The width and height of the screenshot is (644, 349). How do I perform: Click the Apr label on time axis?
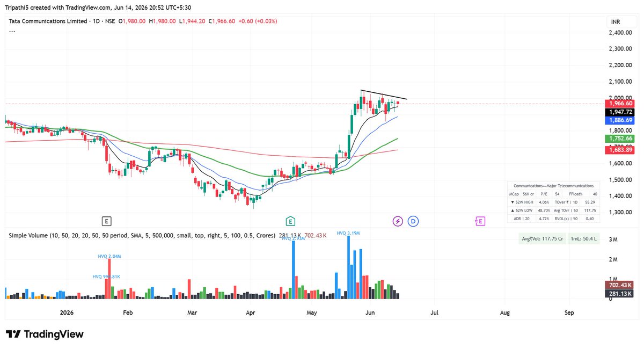pos(251,312)
